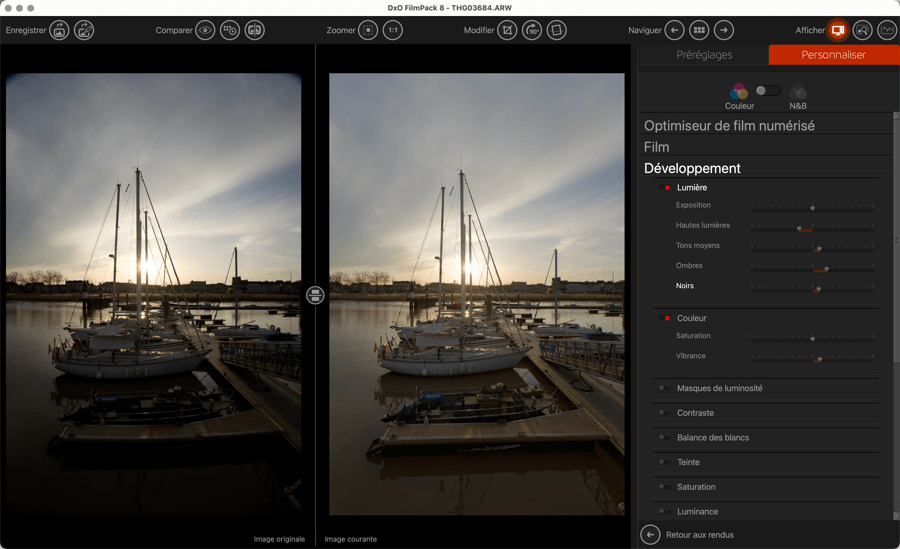Screen dimensions: 900x549
Task: Switch to the Préréglages tab
Action: 704,55
